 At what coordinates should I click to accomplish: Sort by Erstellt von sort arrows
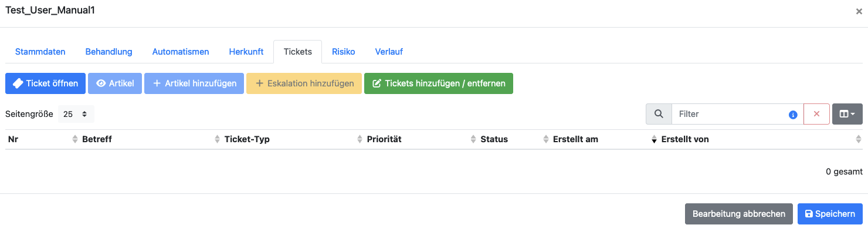pos(859,139)
